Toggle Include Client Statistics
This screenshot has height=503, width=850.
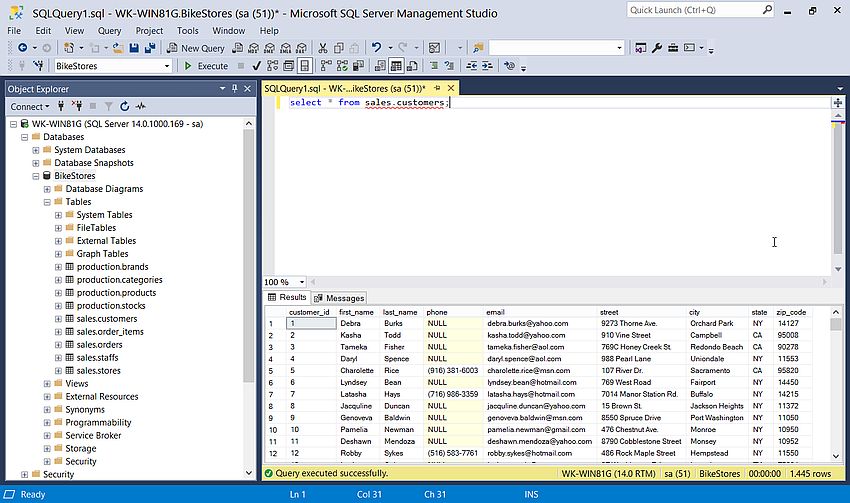(358, 66)
